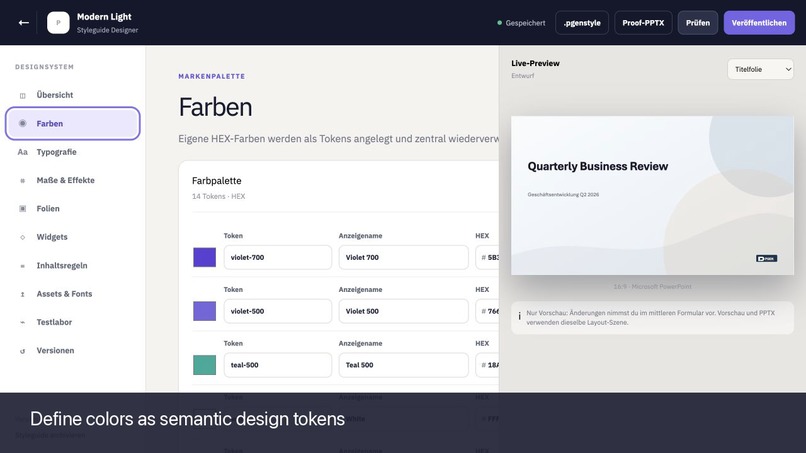Select Farben in sidebar

tap(72, 123)
